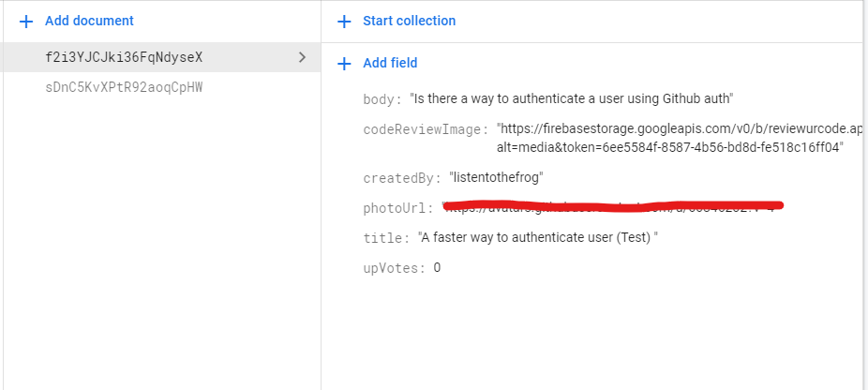Viewport: 868px width, 390px height.
Task: Click the "listentothefrog" value
Action: (x=496, y=177)
